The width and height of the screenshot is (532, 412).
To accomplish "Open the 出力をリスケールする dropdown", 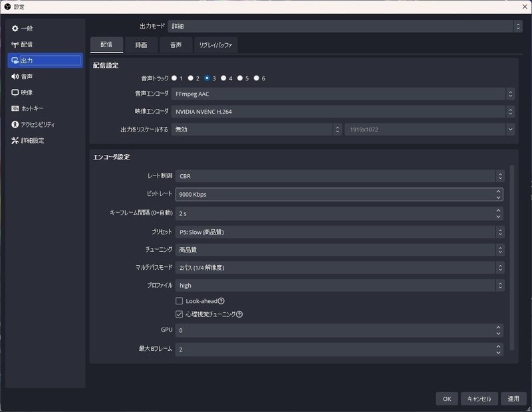I will pos(256,129).
